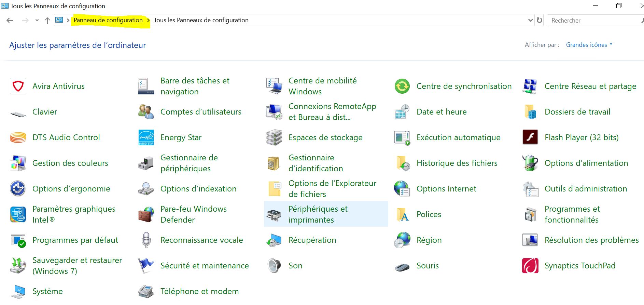644x305 pixels.
Task: Click the Reconnaissance vocale microphone icon
Action: coord(146,240)
